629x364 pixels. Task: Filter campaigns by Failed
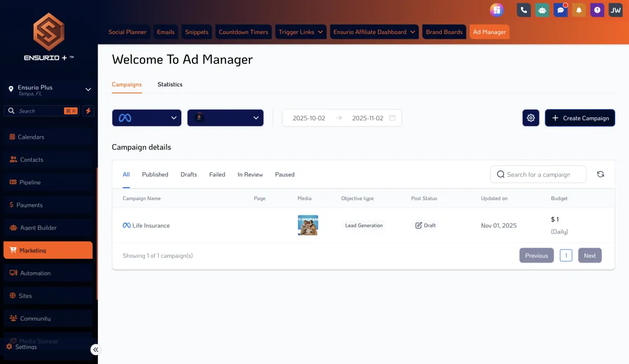[217, 174]
